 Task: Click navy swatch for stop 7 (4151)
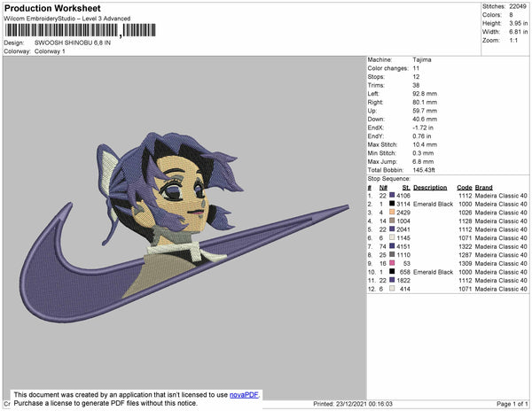[392, 246]
